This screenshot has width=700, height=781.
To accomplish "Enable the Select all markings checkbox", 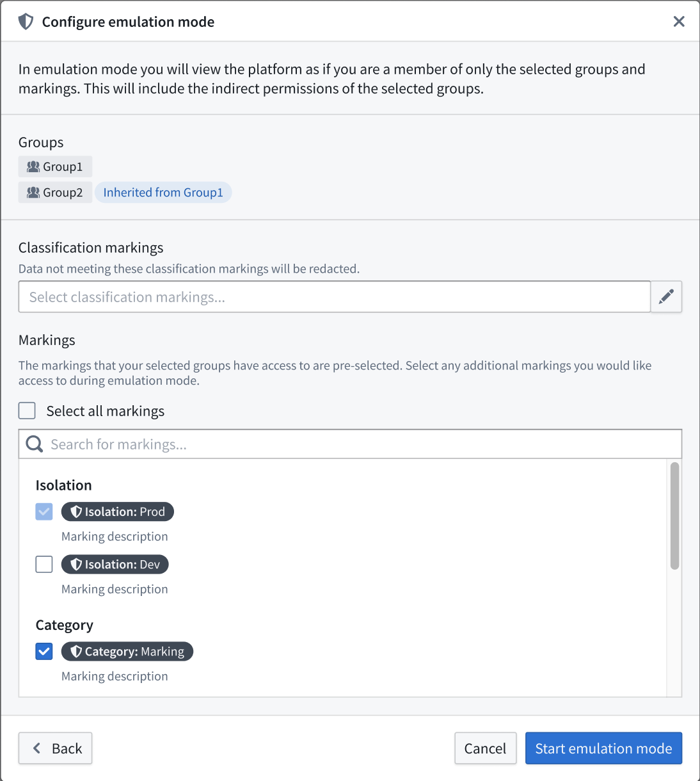I will pos(27,410).
